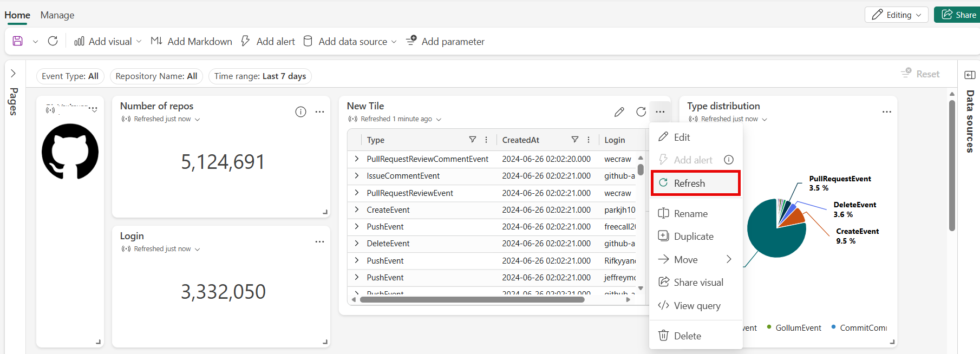This screenshot has height=354, width=980.
Task: Expand refresh status on Number of repos tile
Action: (197, 119)
